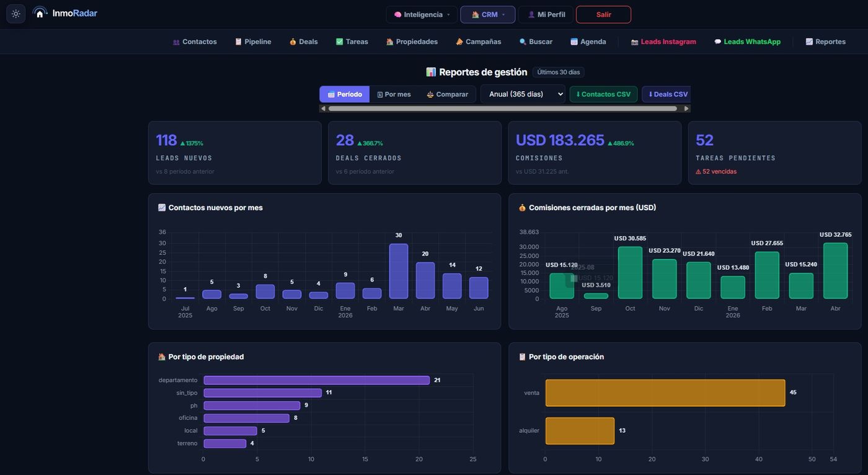The image size is (868, 475).
Task: Click the Abr bar in Comisiones chart
Action: point(835,271)
